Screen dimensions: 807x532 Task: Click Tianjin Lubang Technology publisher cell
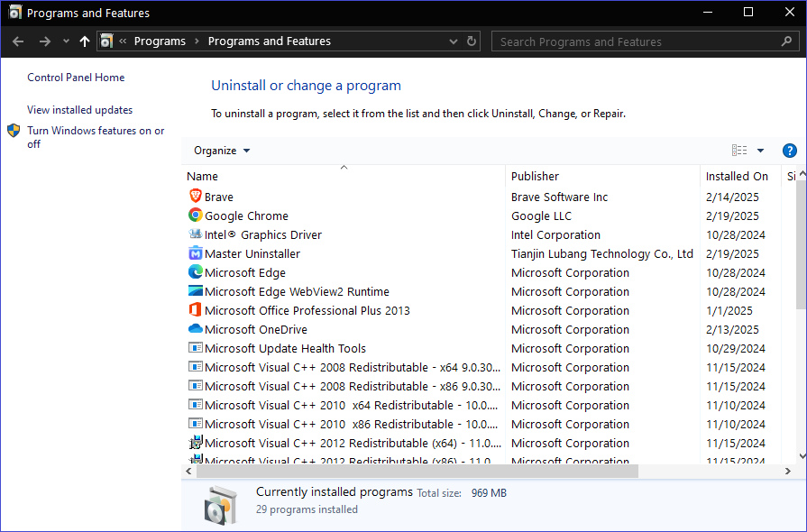pos(602,253)
